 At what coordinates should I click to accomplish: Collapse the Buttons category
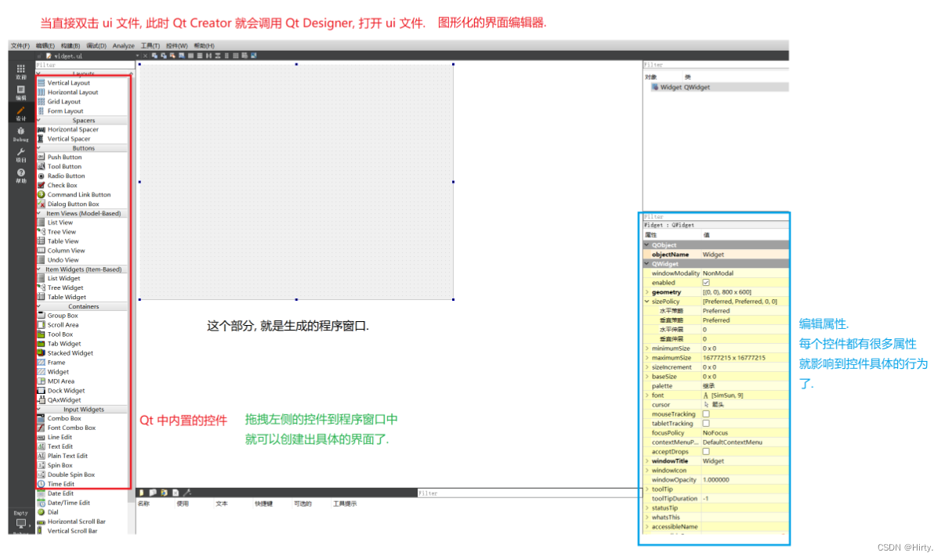pos(39,148)
